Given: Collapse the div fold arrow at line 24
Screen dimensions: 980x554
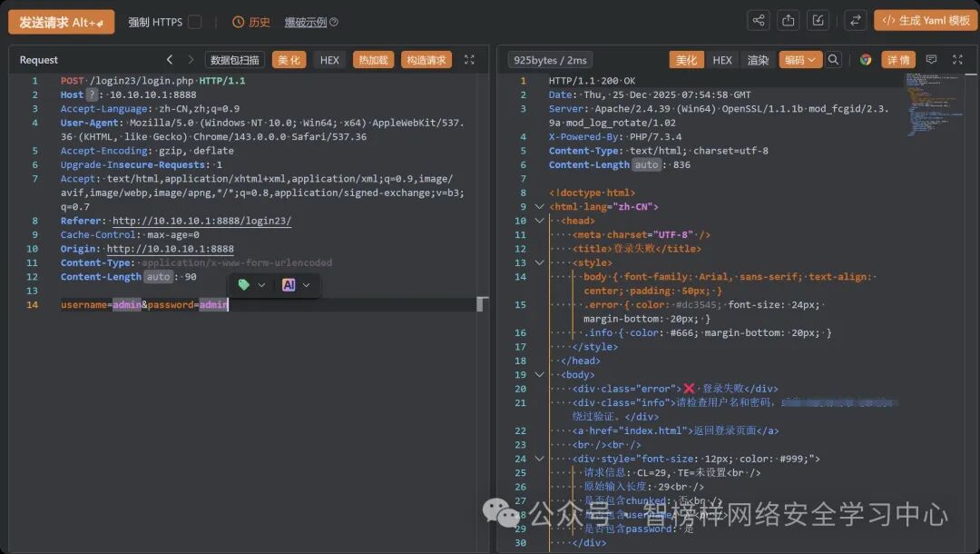Looking at the screenshot, I should tap(539, 459).
